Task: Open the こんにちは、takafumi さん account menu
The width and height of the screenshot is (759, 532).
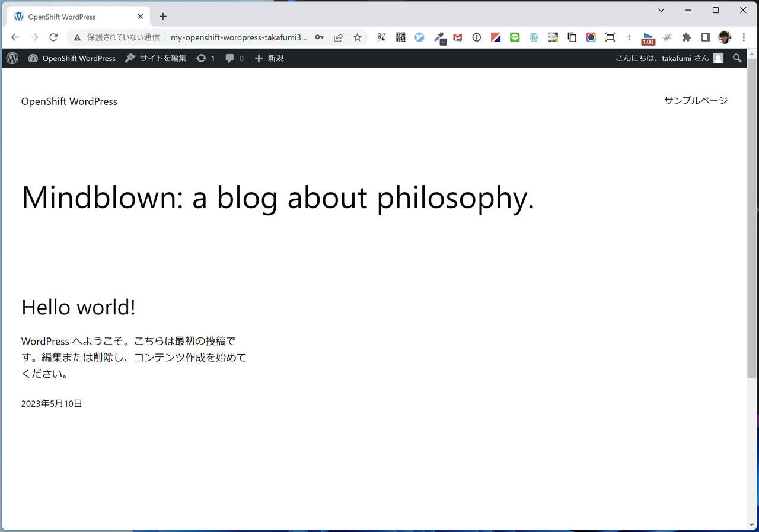Action: pos(669,58)
